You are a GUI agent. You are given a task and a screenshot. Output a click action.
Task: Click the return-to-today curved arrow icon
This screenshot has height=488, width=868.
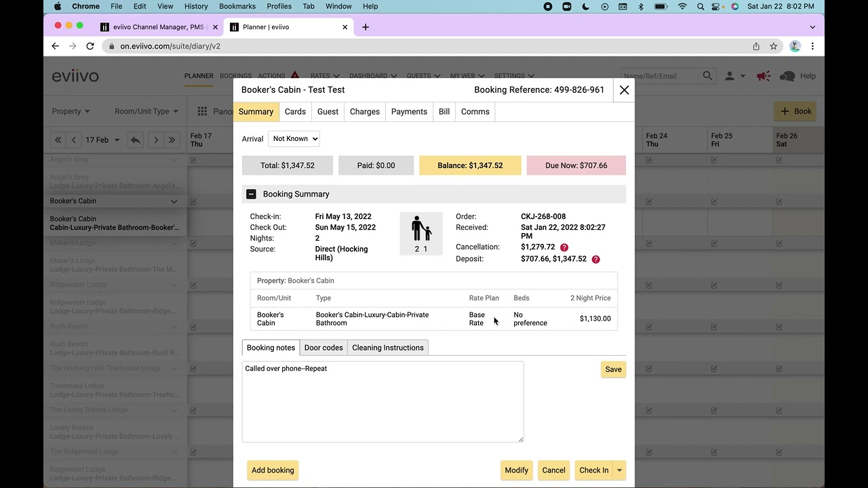pos(136,140)
